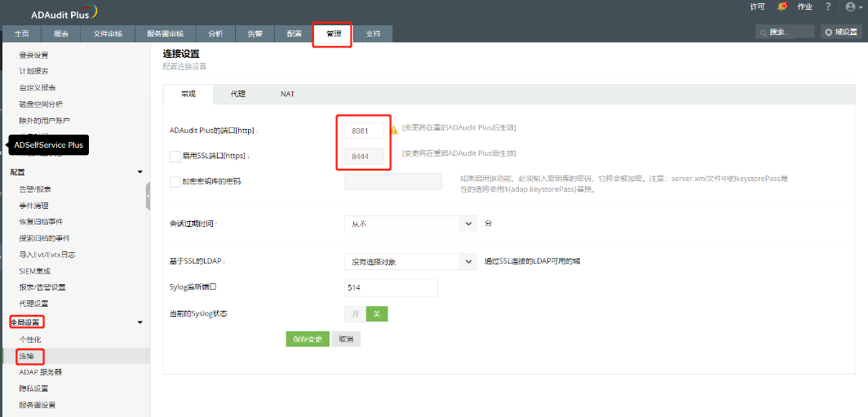Screen dimensions: 868x417
Task: Open the notification bell with 5 alerts
Action: [782, 7]
